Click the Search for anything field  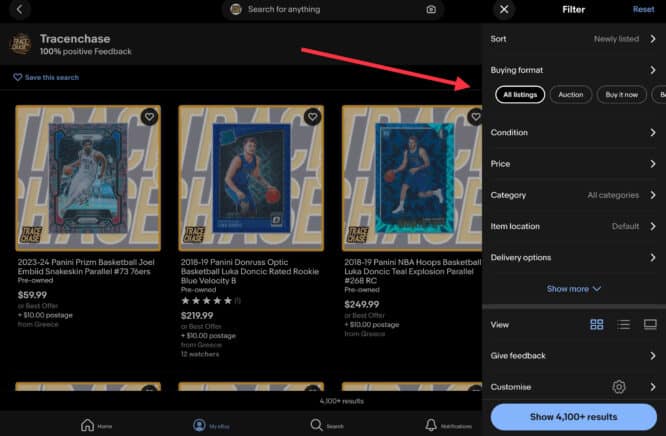click(x=333, y=9)
